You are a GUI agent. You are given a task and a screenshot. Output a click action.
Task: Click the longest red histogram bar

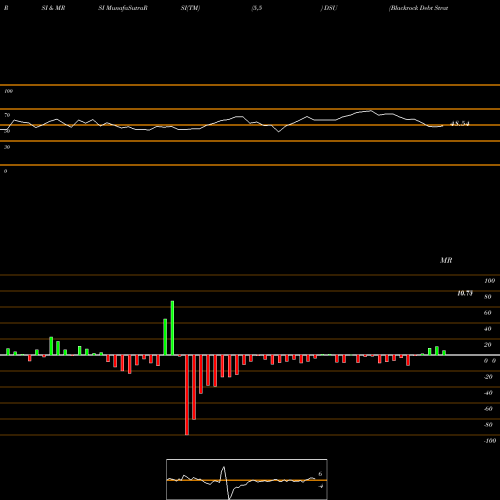click(187, 395)
